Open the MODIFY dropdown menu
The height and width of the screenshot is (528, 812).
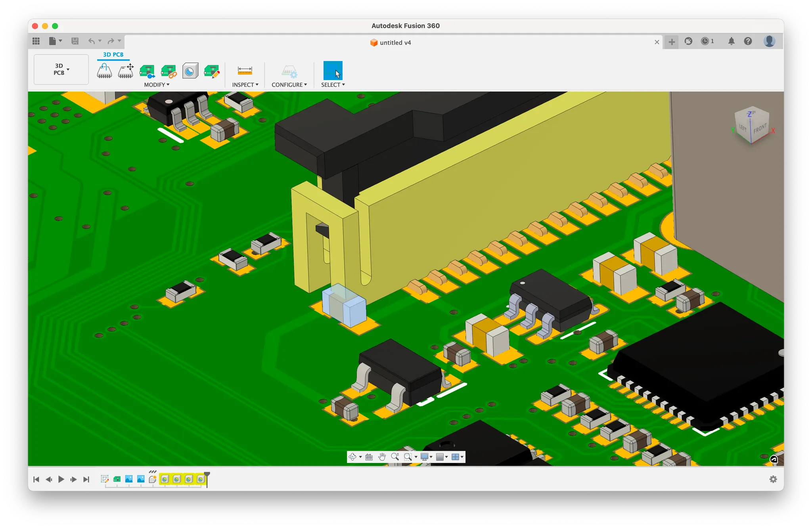(x=157, y=85)
